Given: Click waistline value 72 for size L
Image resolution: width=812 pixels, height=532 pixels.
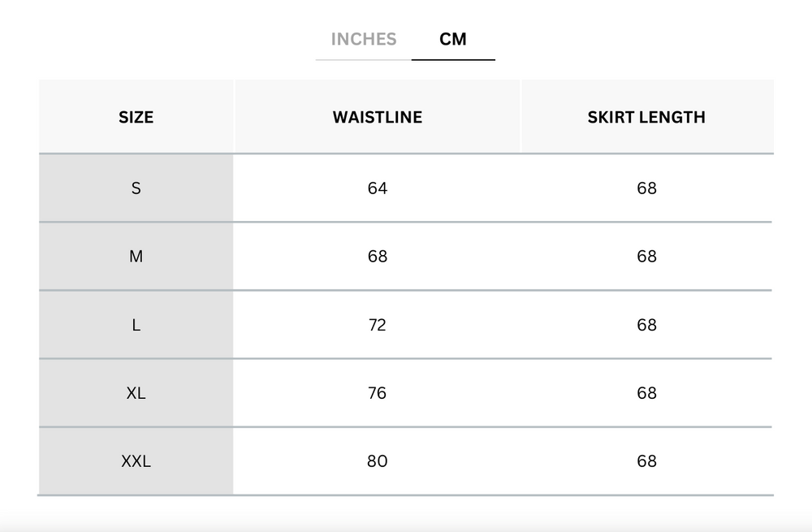Looking at the screenshot, I should point(378,325).
